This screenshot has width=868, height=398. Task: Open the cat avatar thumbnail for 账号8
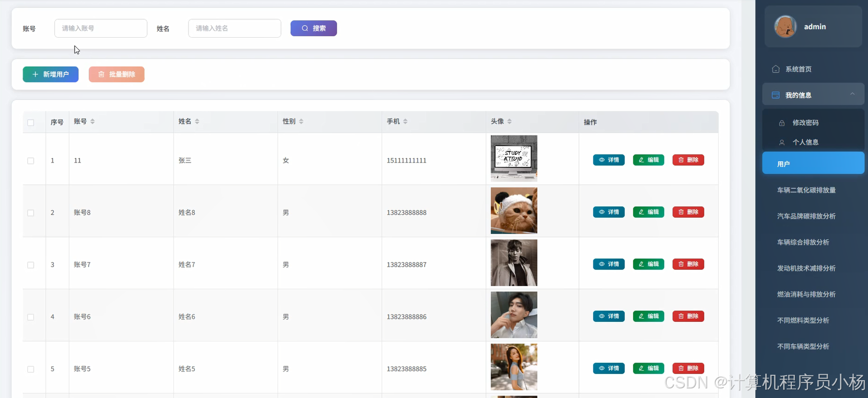(x=514, y=211)
